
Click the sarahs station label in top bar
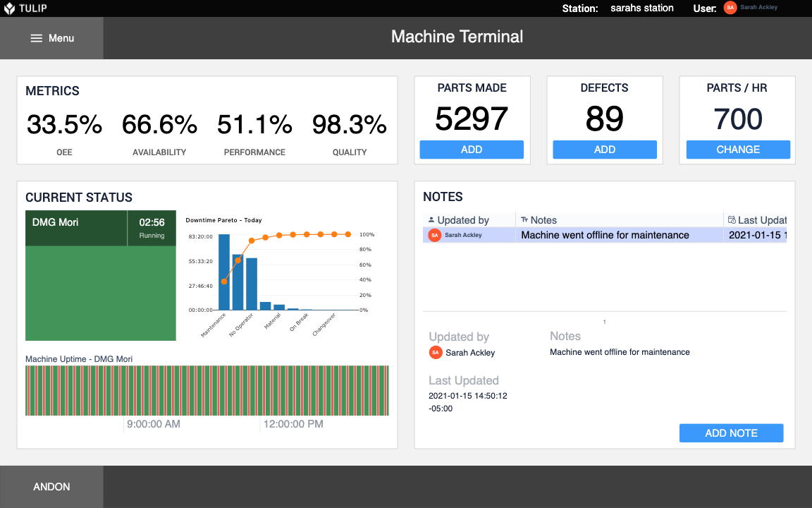point(641,8)
